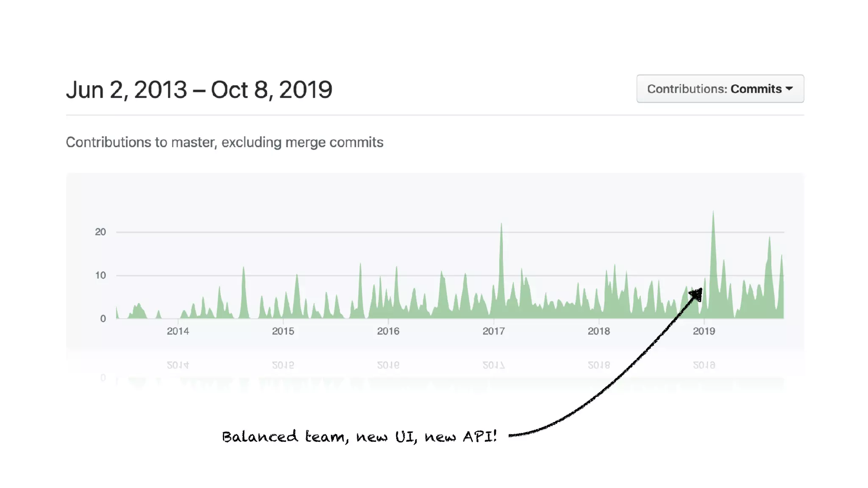Click the dropdown caret next to Commits
Viewport: 868px width, 488px height.
(x=789, y=89)
